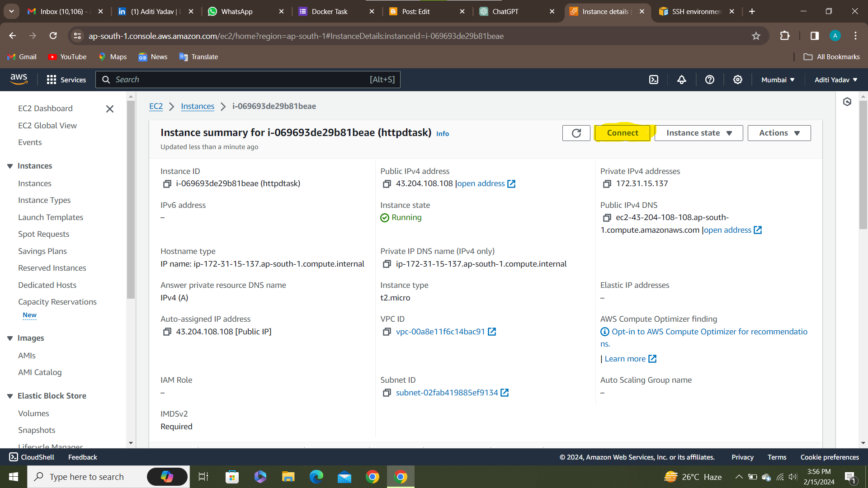Open AWS console settings gear
The width and height of the screenshot is (868, 488).
pos(737,80)
